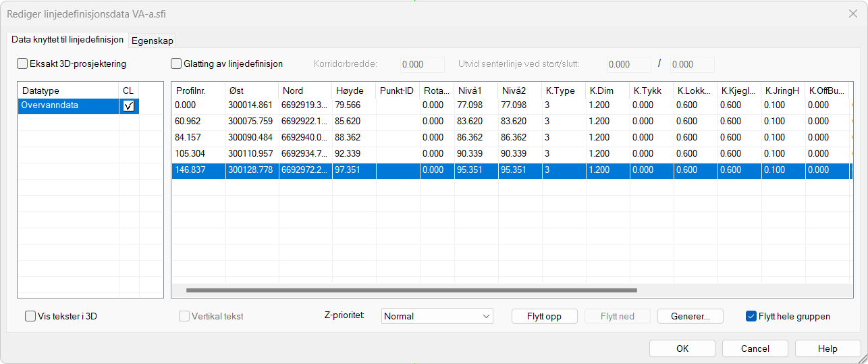Switch to the Egenskap tab
Screen dimensions: 868x364
(153, 41)
